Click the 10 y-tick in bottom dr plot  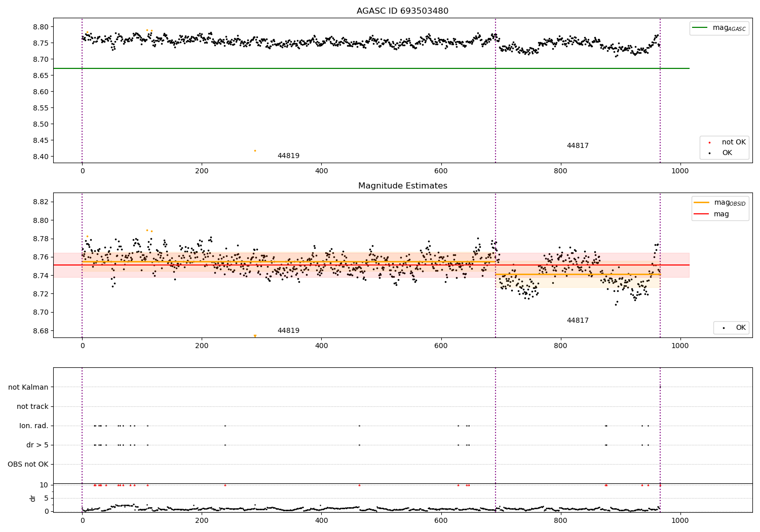44,485
